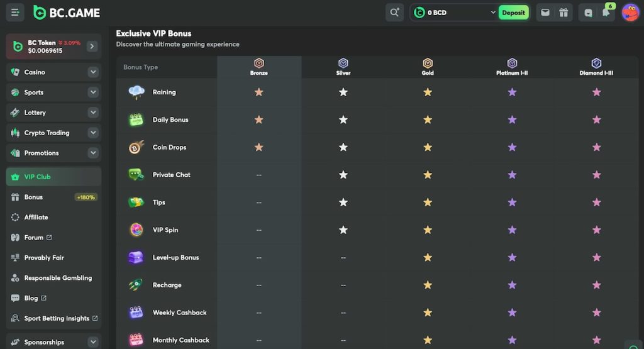This screenshot has width=644, height=349.
Task: Click the VIP Spin wheel icon
Action: tap(136, 230)
